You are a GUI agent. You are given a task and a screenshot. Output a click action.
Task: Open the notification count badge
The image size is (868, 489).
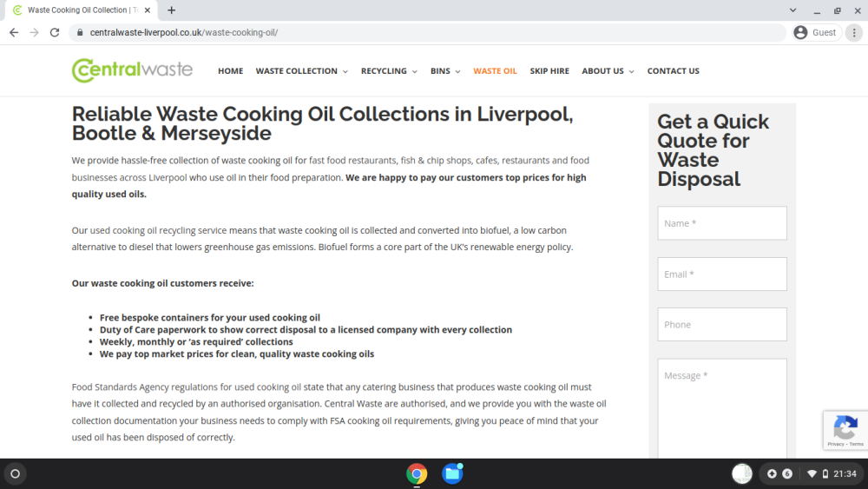click(787, 474)
